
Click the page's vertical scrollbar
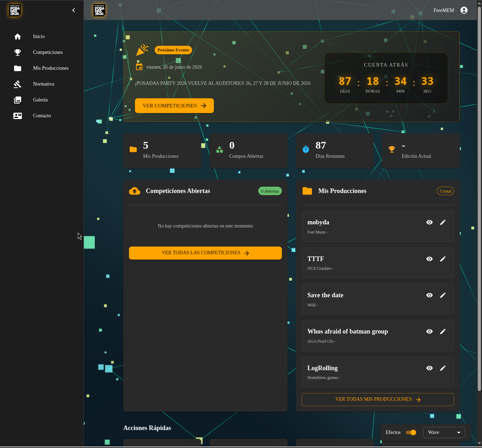pos(479,197)
